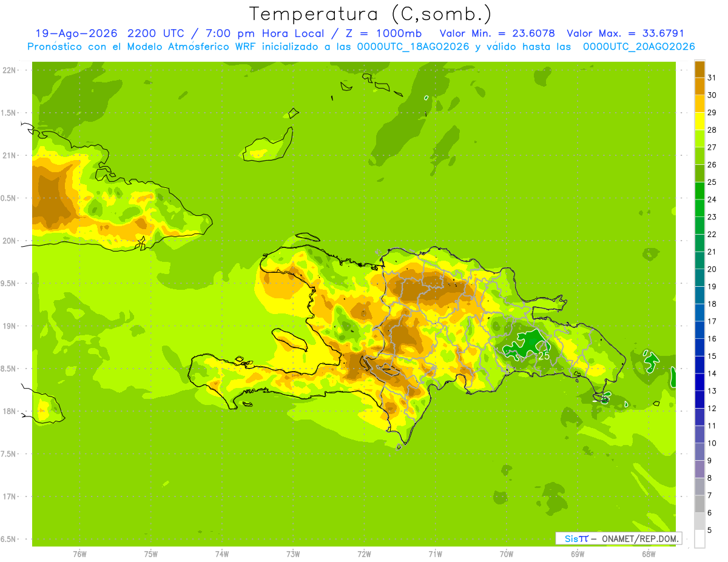Click the date '19-Ago-2026' in the header
This screenshot has height=562, width=728.
click(x=76, y=33)
